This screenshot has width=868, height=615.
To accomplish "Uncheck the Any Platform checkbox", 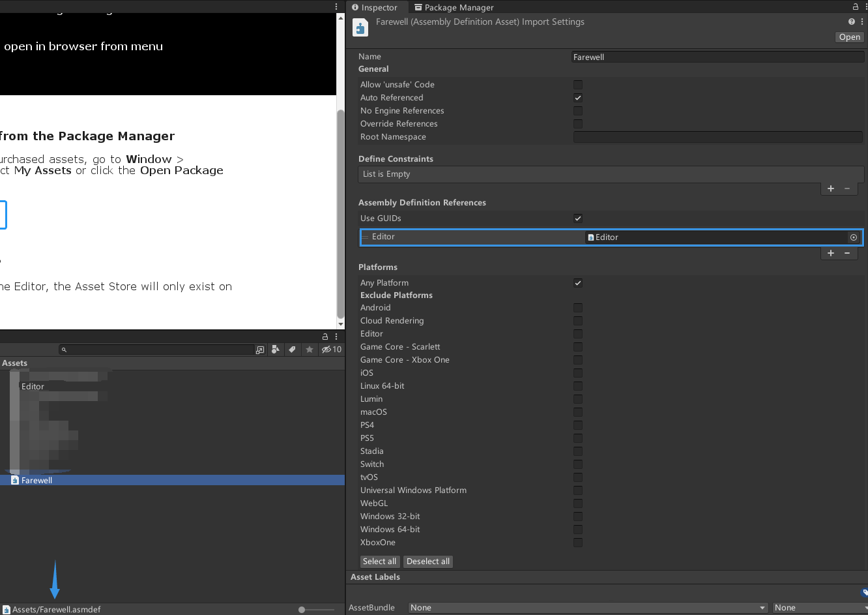I will tap(578, 283).
